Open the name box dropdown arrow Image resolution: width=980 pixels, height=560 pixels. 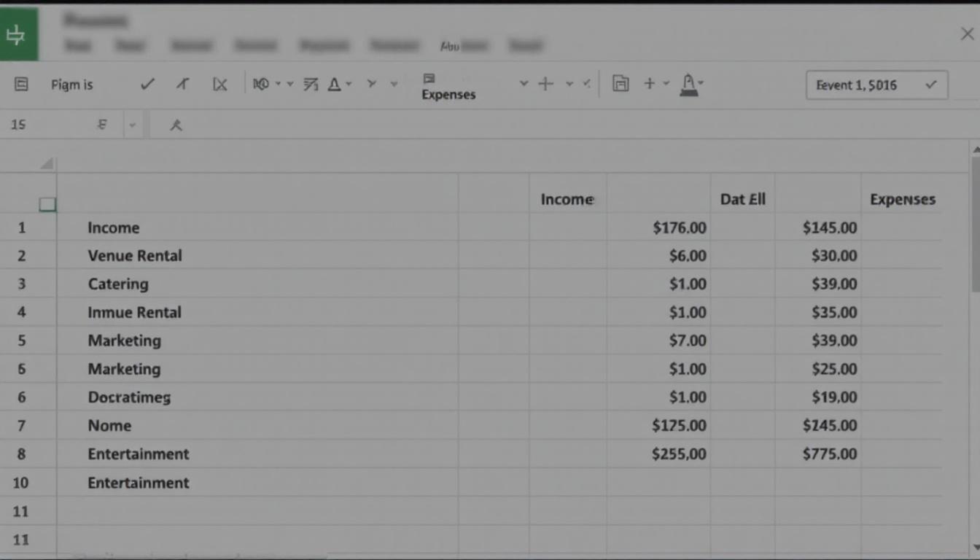click(132, 125)
